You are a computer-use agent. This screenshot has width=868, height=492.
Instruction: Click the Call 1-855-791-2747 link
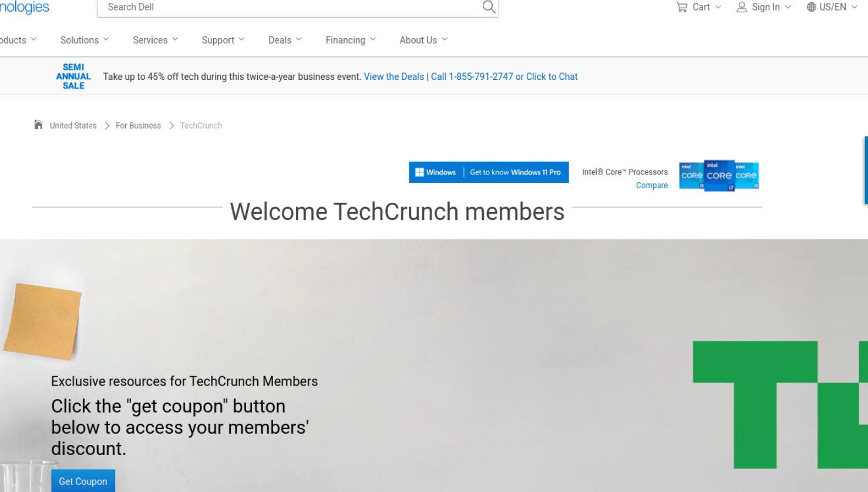point(472,76)
